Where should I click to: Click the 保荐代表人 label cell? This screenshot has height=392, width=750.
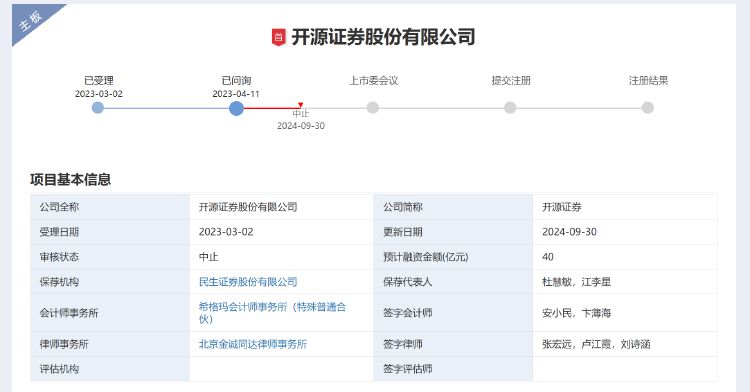point(453,282)
